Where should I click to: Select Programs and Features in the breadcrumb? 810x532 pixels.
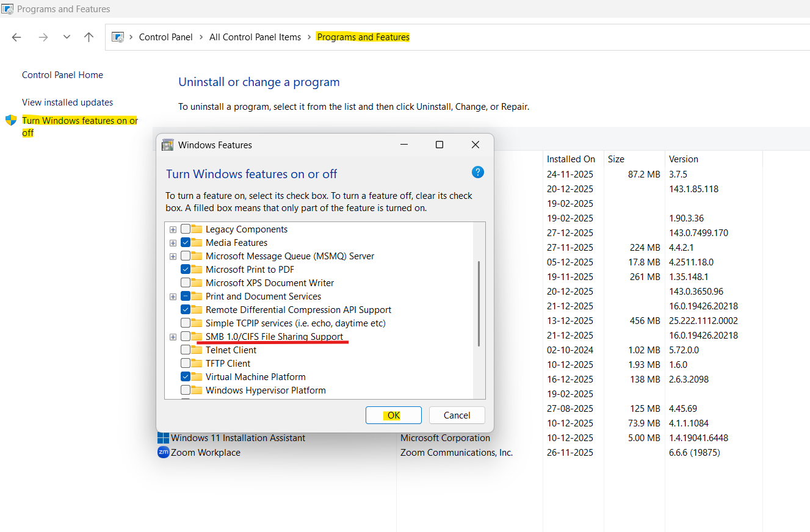[x=363, y=37]
